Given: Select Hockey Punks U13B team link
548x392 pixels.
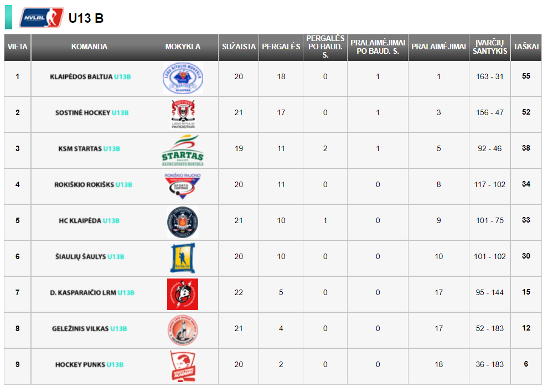Looking at the screenshot, I should (89, 365).
